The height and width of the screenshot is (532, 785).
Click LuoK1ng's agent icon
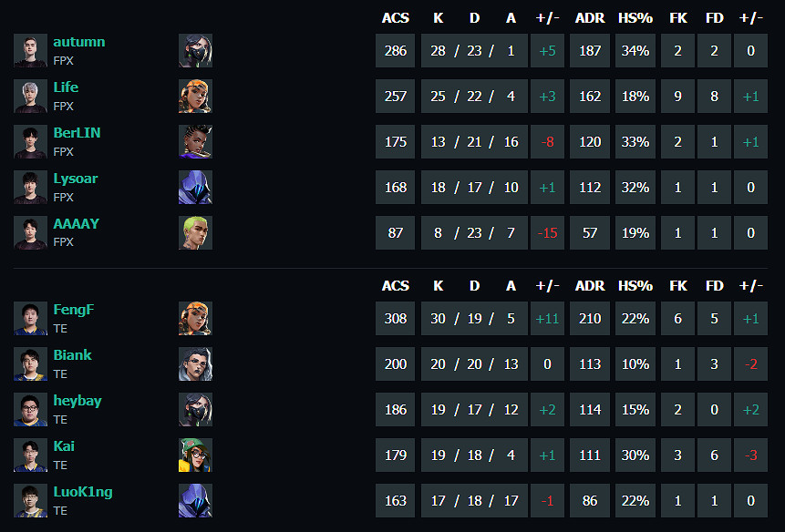195,501
